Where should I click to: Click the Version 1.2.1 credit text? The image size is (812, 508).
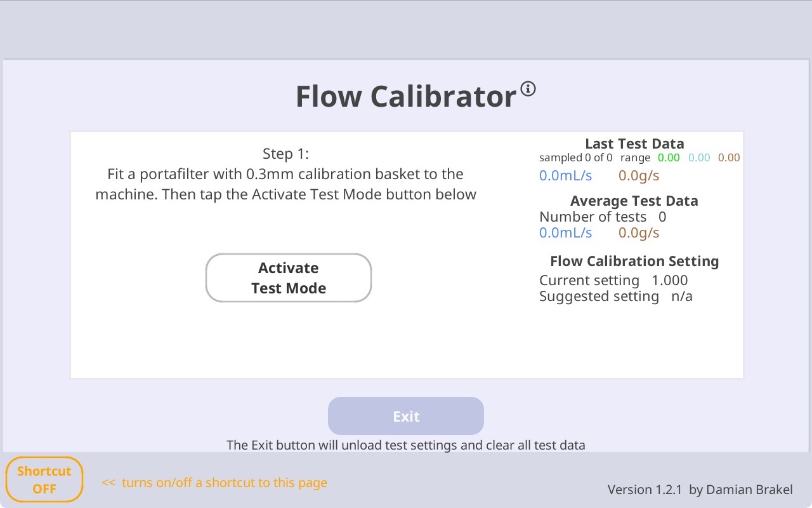pyautogui.click(x=700, y=490)
